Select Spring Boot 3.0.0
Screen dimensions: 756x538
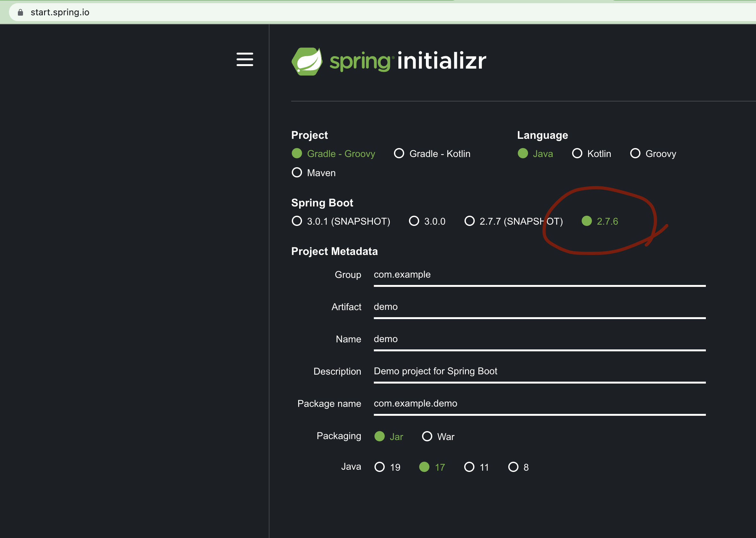tap(427, 221)
